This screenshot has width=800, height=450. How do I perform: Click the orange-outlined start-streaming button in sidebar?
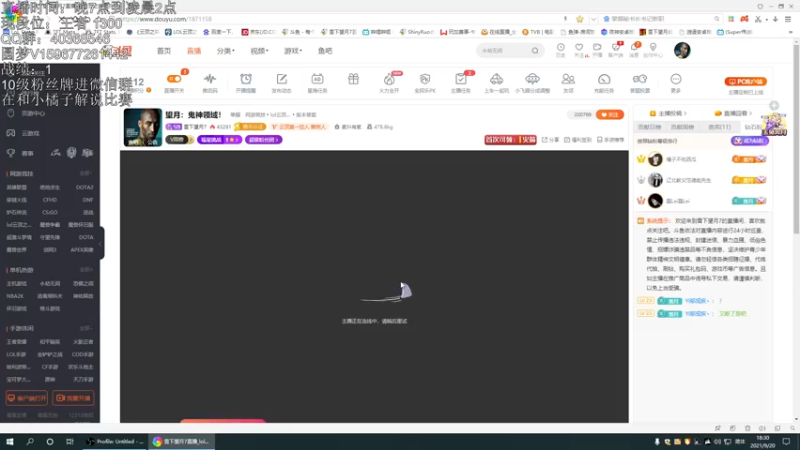tap(73, 398)
